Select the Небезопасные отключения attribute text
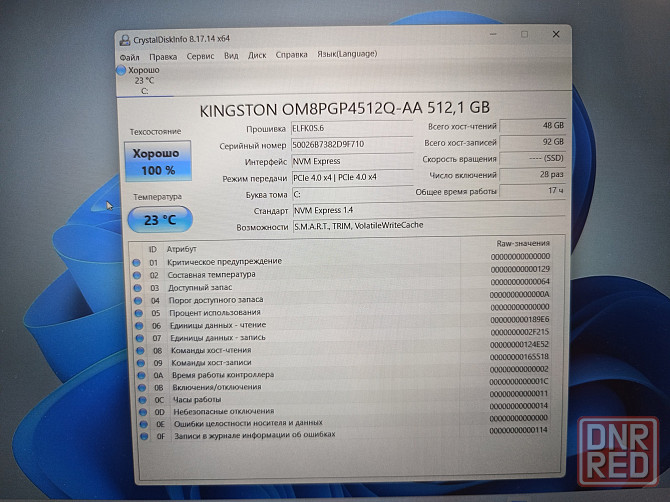This screenshot has height=502, width=670. [224, 411]
